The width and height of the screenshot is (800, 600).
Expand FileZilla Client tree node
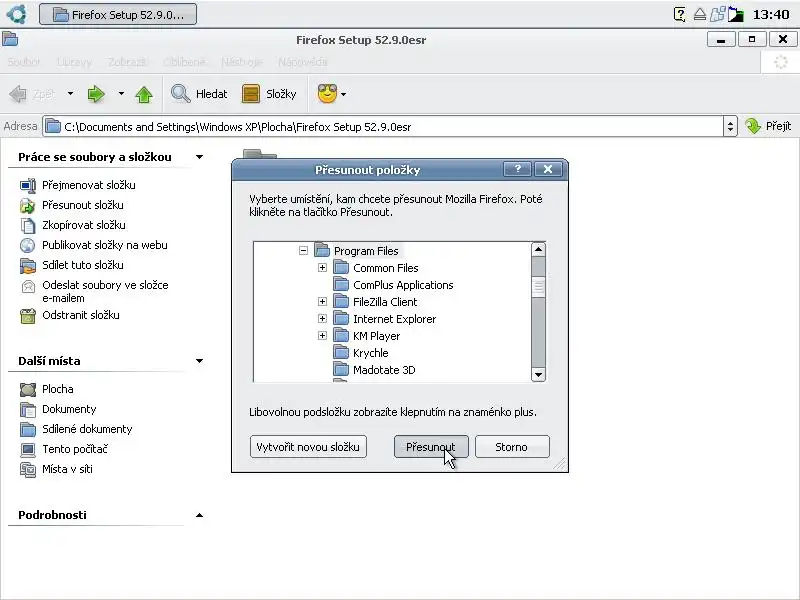click(x=322, y=302)
